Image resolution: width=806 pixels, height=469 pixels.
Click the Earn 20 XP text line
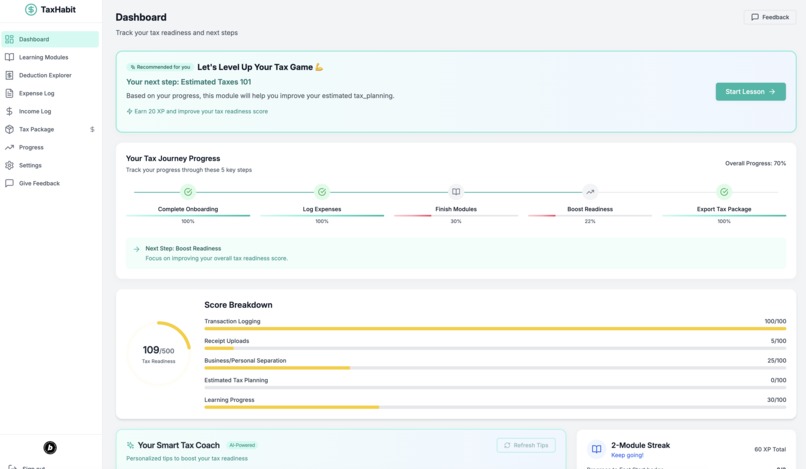click(x=201, y=111)
